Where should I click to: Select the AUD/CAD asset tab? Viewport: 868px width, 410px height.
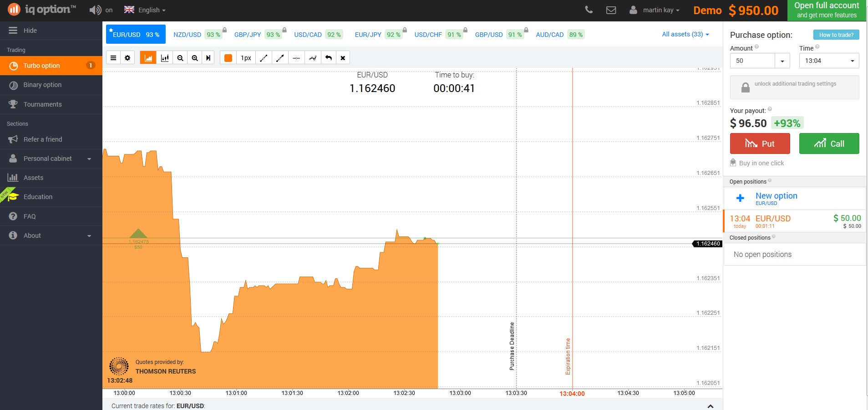(x=560, y=35)
